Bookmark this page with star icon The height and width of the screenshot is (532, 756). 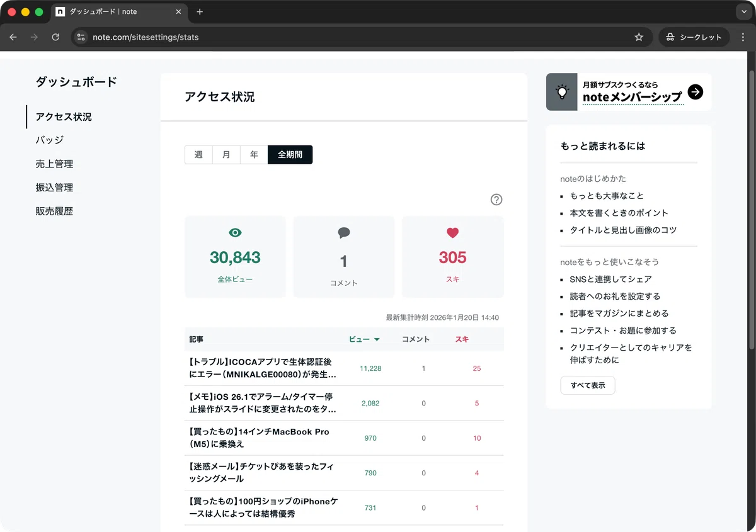pyautogui.click(x=639, y=37)
